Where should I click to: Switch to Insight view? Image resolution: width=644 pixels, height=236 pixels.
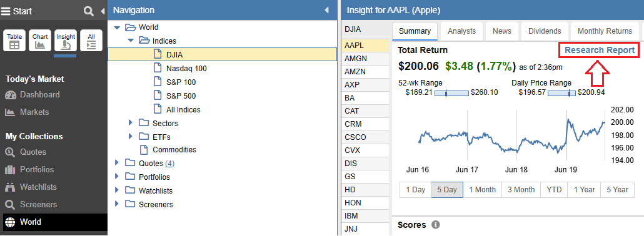tap(66, 40)
